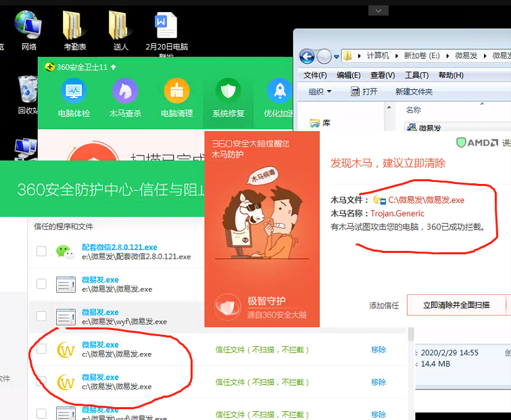Click the chevron dropdown at top of screen

pos(379,11)
